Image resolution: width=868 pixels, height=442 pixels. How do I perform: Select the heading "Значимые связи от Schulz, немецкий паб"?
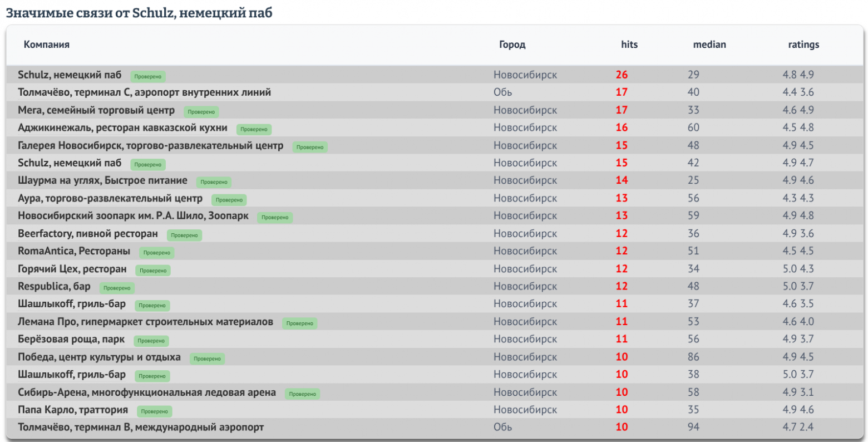pos(139,13)
